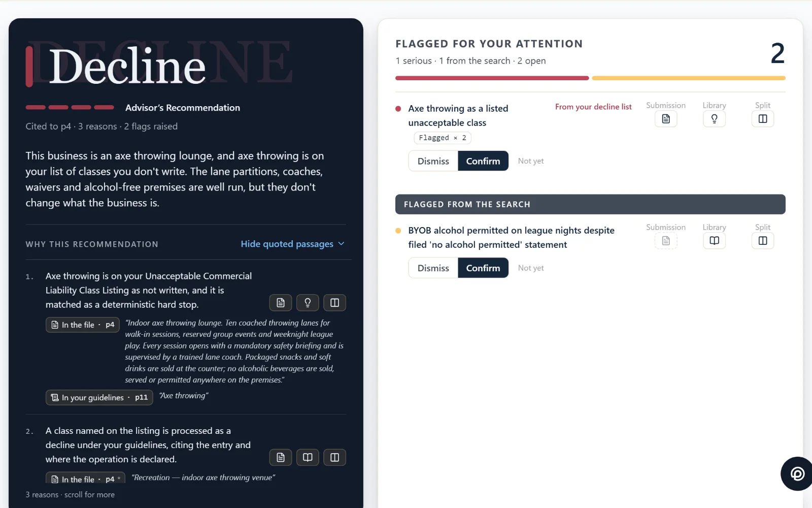The image size is (812, 508).
Task: Click document icon beside reason 1
Action: pos(281,303)
